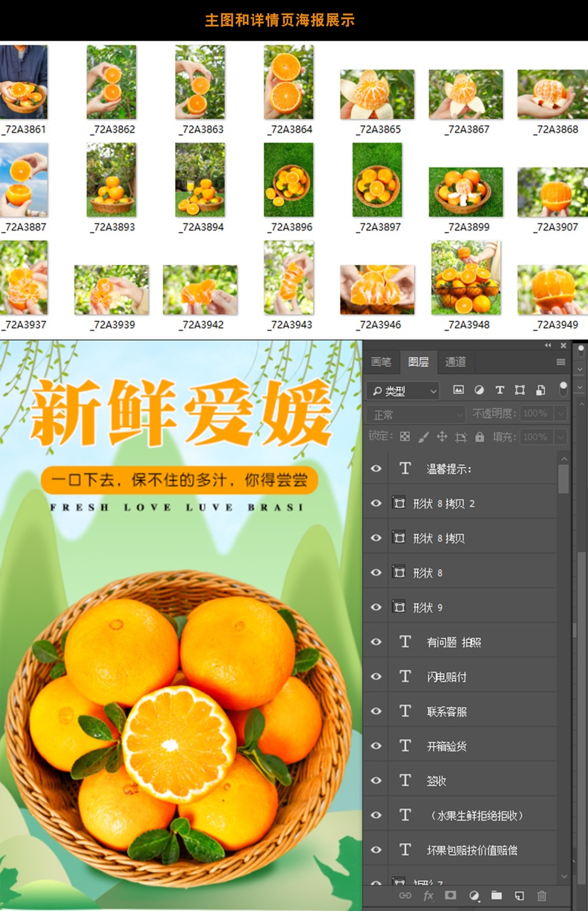Open the layers panel flyout menu
Screen dimensions: 588x911
[561, 361]
